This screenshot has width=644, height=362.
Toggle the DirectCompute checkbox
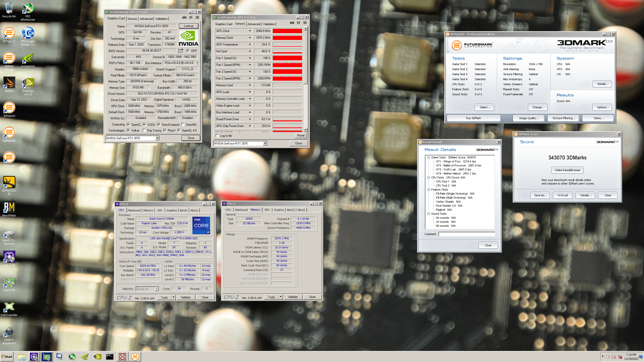[x=159, y=124]
